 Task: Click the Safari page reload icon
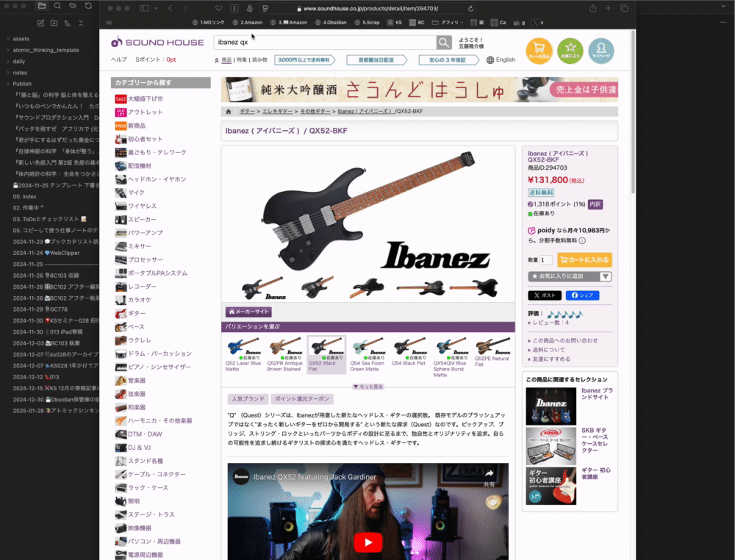470,8
